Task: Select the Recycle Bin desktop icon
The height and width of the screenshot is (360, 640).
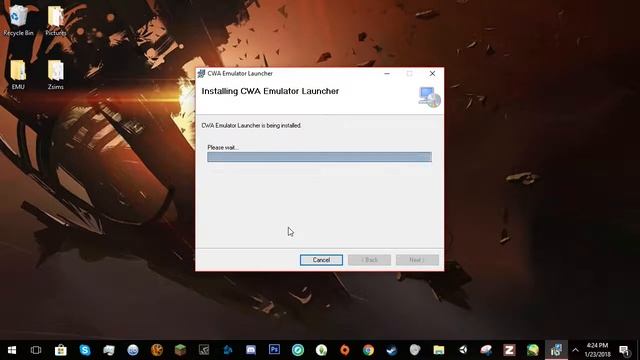Action: pos(18,20)
